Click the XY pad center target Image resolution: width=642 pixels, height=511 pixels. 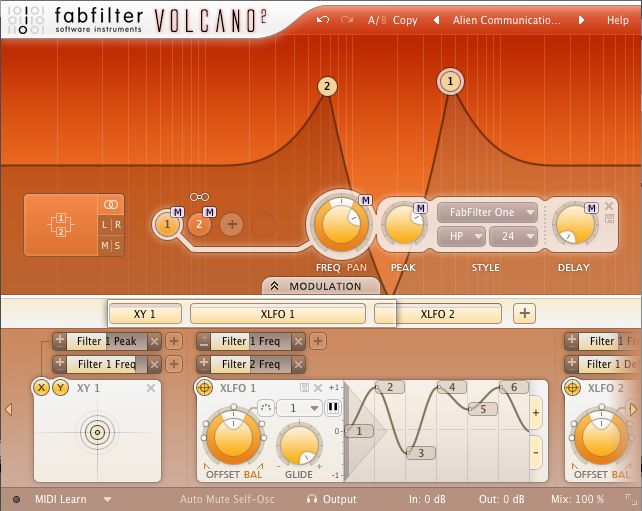click(x=97, y=432)
